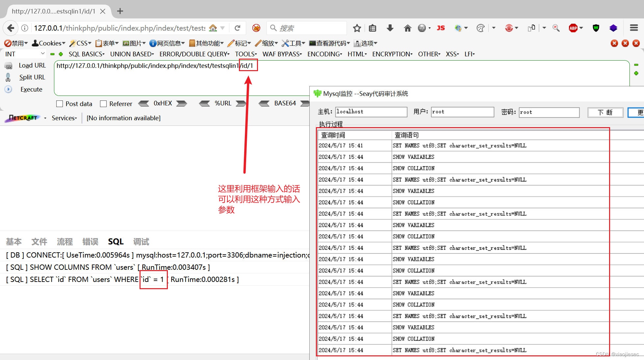Click the Netcraft toolbar logo
644x360 pixels.
(22, 118)
